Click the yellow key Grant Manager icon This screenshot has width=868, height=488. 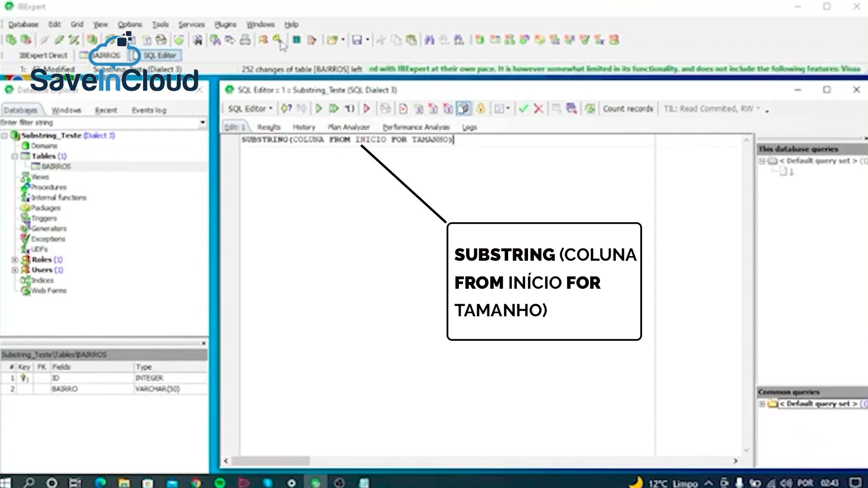pos(277,40)
